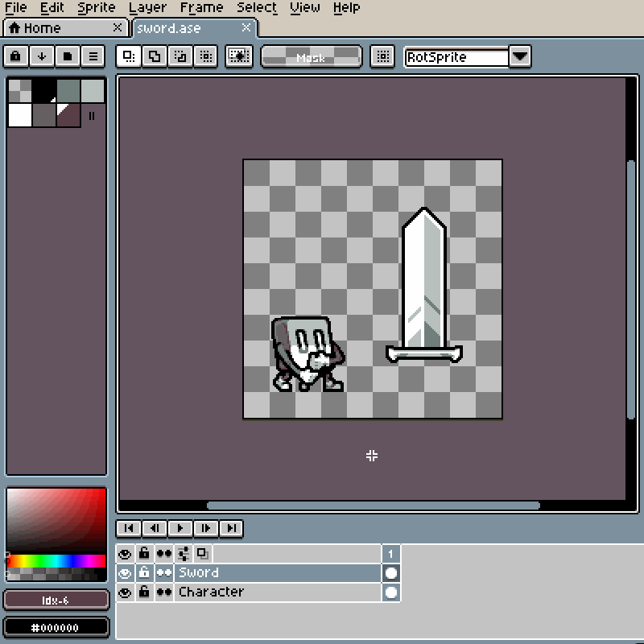Open the palette sort options icon

[41, 56]
